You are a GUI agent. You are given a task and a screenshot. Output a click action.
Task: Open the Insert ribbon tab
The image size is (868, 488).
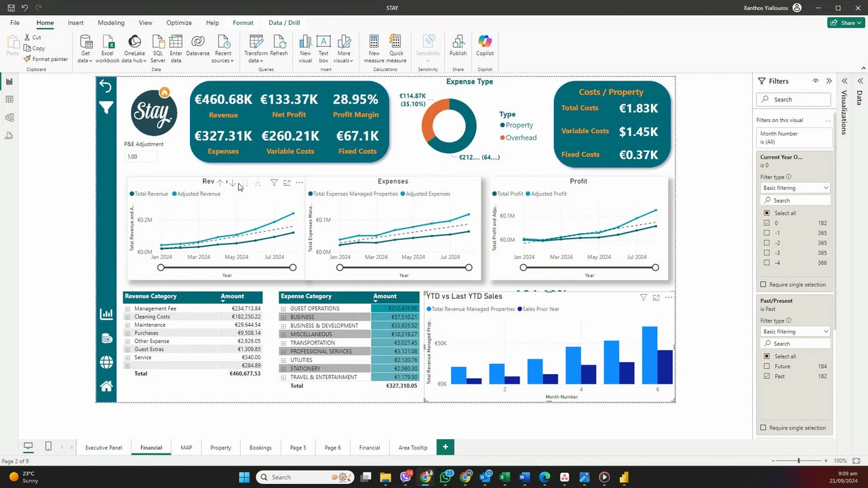(x=75, y=22)
